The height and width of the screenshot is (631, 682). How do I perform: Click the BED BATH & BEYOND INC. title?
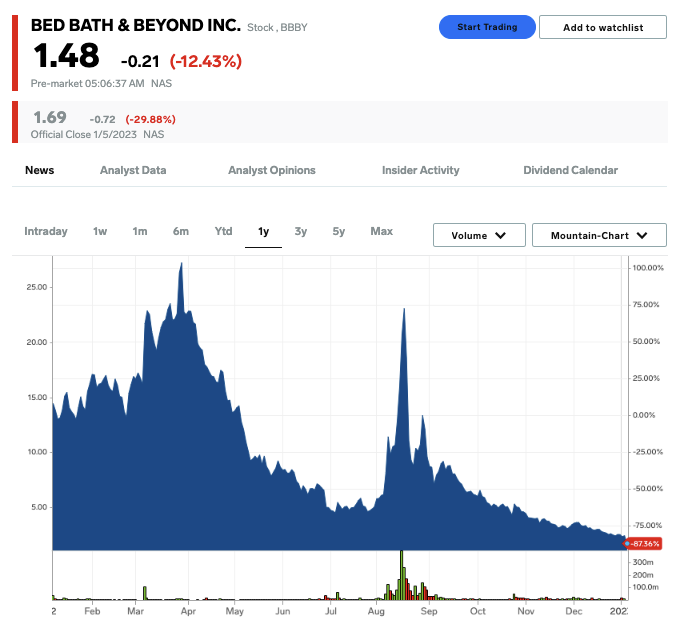click(136, 25)
